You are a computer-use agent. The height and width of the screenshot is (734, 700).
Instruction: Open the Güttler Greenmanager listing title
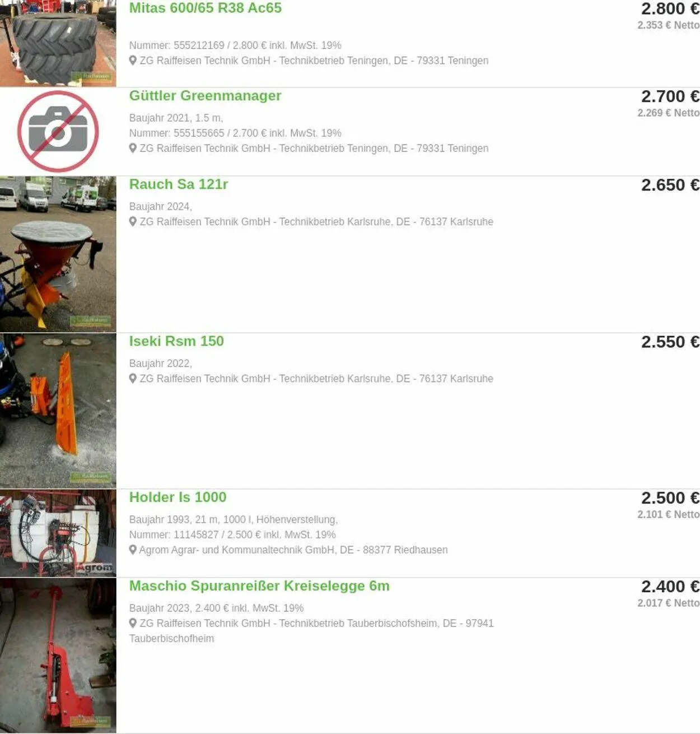(x=205, y=96)
